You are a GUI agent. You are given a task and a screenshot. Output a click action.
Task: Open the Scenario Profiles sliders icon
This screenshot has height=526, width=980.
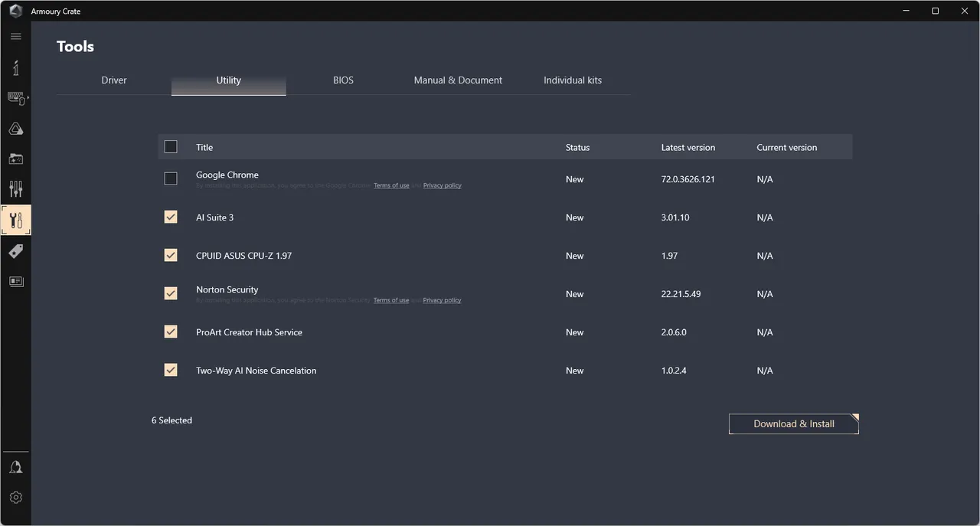click(x=15, y=189)
